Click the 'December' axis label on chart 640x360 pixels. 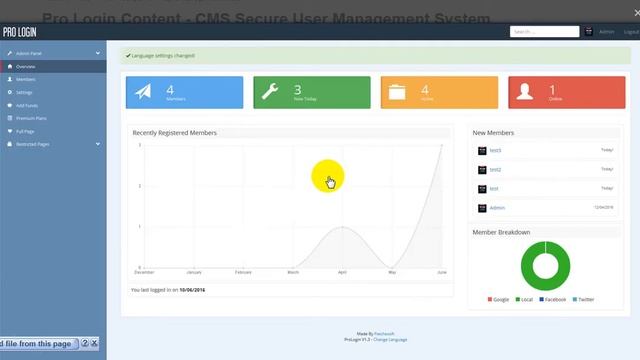point(144,272)
